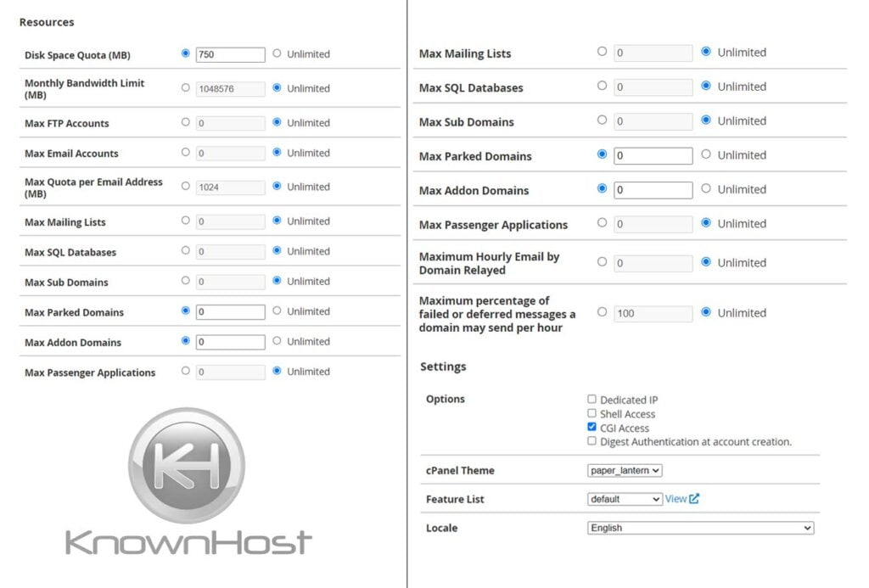Select custom radio for Maximum Hourly Email Relayed
This screenshot has width=869, height=588.
pos(602,262)
